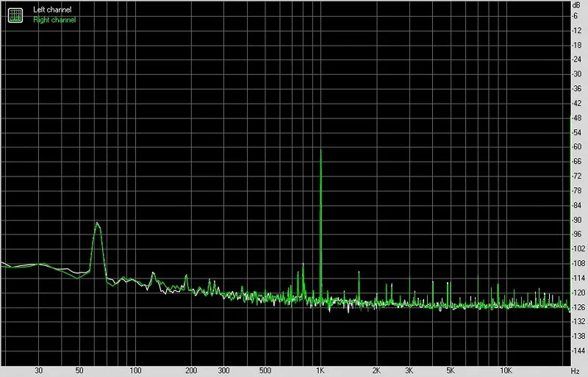Click the -114 dB scale value
The image size is (588, 377).
[x=578, y=278]
